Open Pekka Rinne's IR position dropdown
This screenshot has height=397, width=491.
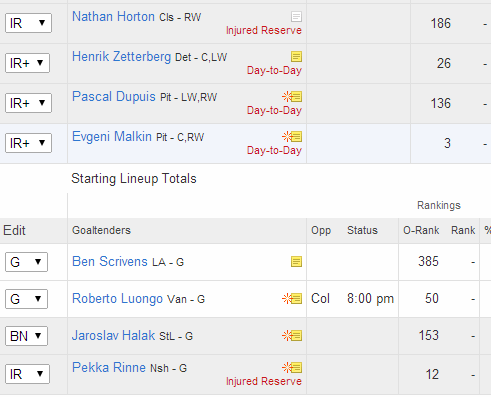click(x=27, y=374)
